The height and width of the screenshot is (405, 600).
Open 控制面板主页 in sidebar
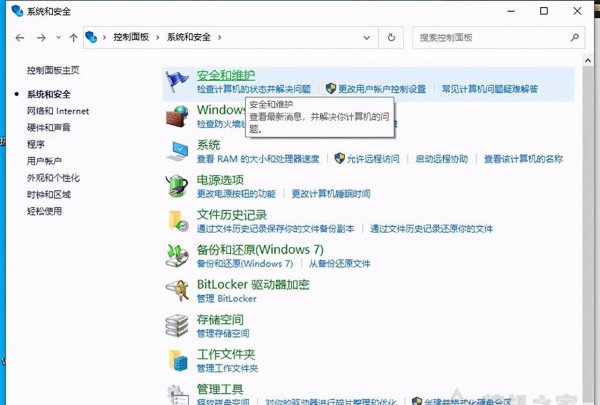[53, 70]
